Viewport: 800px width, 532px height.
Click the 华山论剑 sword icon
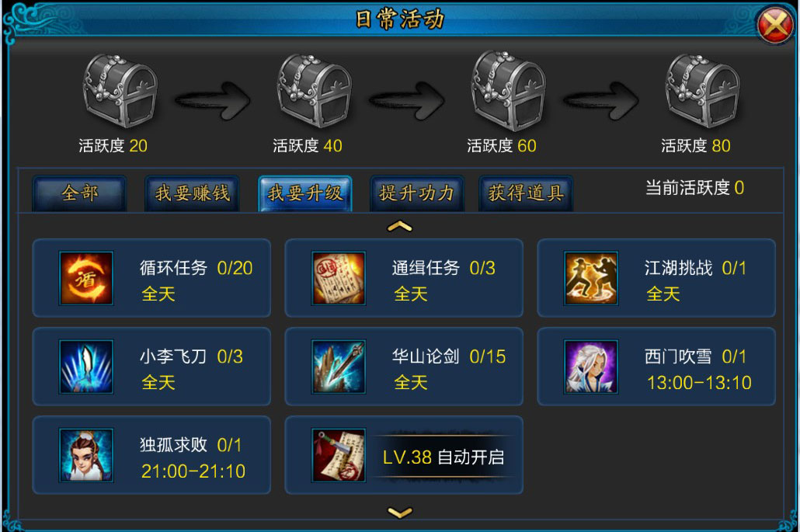(339, 367)
